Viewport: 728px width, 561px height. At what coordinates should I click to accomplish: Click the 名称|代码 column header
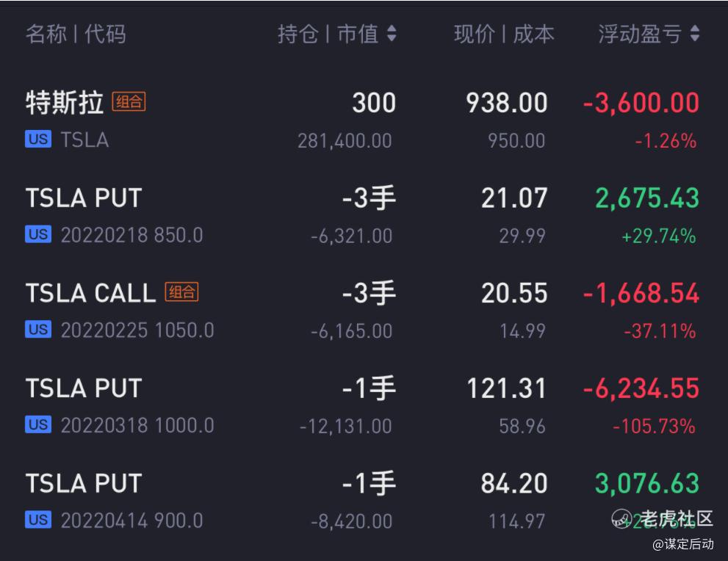pyautogui.click(x=76, y=34)
